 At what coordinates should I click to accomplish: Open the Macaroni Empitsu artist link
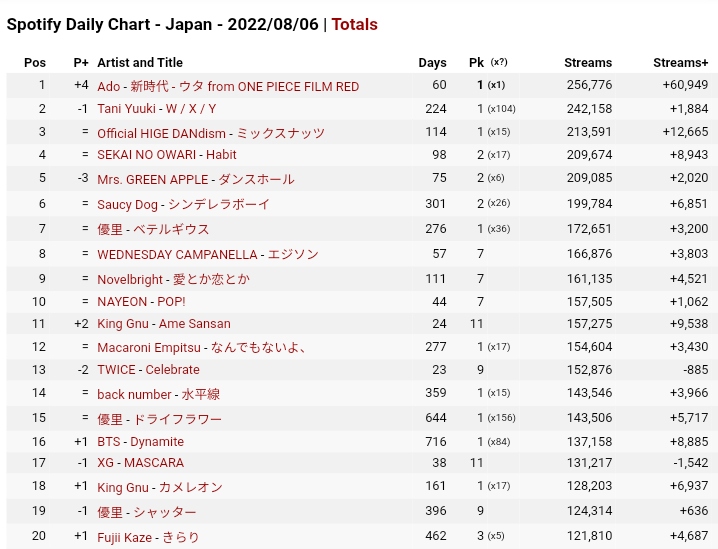point(149,347)
